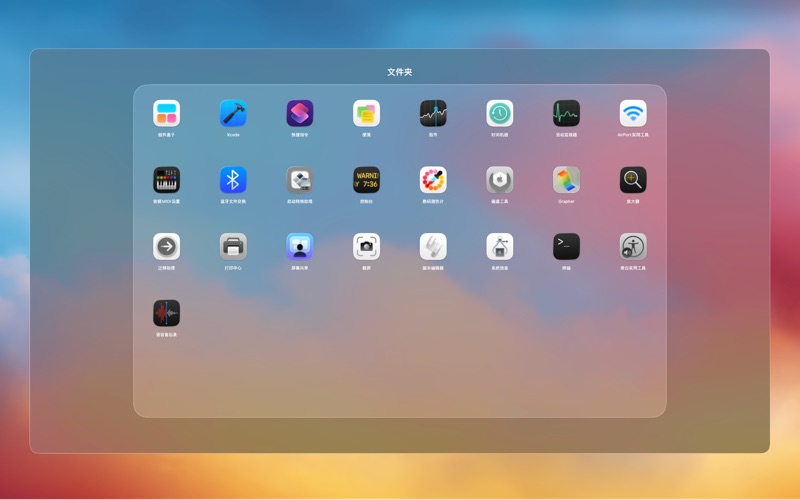Launch the Grapher app

[566, 180]
